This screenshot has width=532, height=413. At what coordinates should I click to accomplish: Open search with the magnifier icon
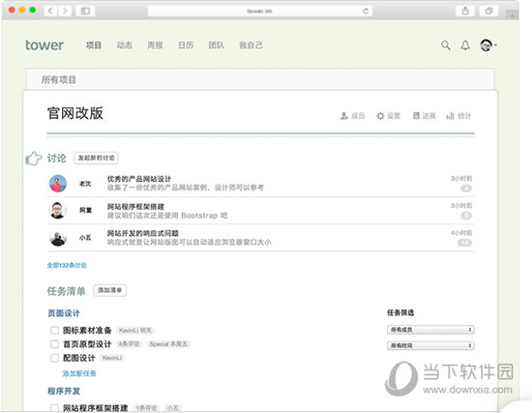point(446,45)
